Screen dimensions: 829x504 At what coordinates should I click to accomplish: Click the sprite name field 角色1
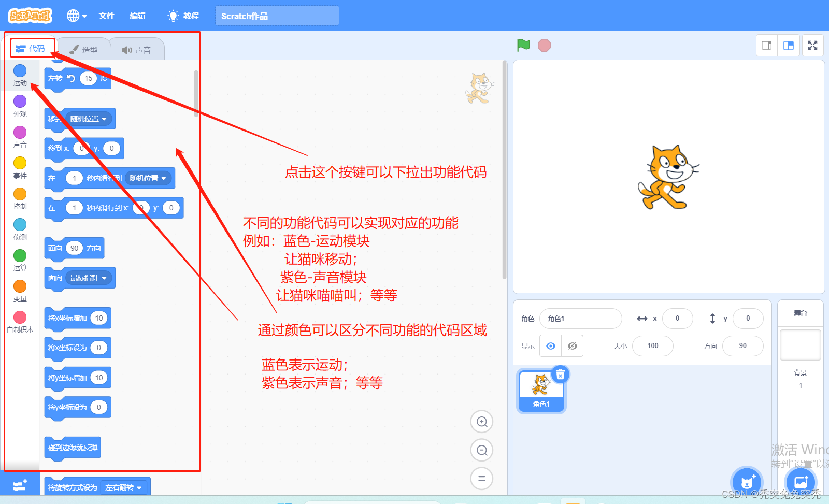tap(580, 319)
